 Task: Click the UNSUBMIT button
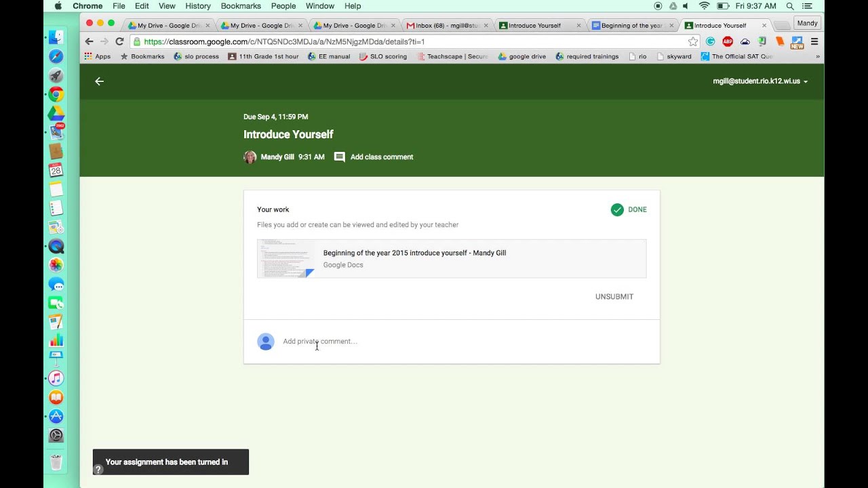tap(614, 297)
